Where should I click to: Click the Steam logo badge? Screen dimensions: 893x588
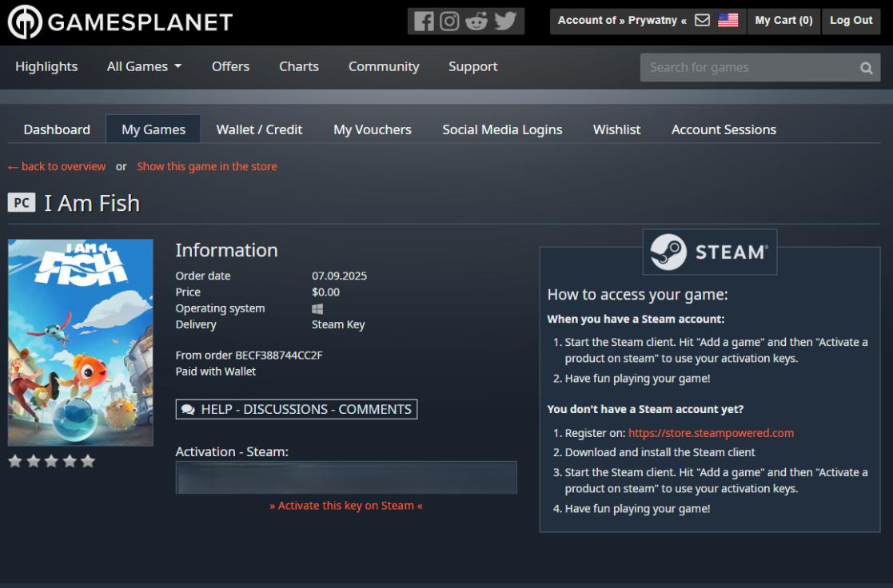tap(709, 252)
